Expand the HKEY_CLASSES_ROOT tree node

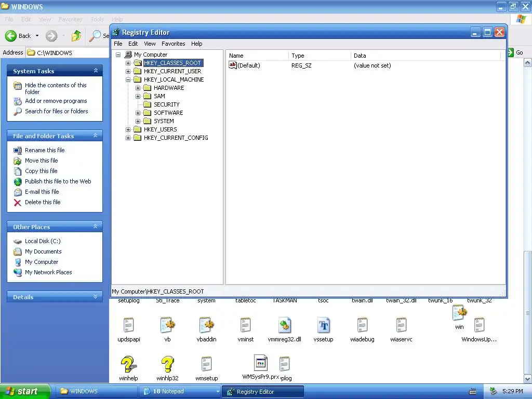pos(128,63)
